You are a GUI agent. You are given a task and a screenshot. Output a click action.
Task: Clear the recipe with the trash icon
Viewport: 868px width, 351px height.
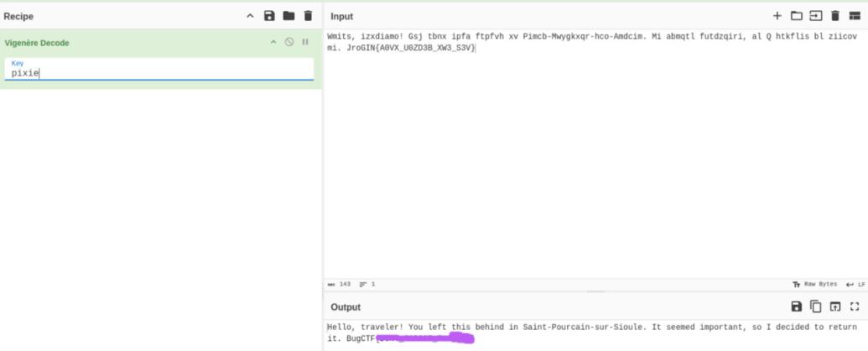click(x=309, y=16)
